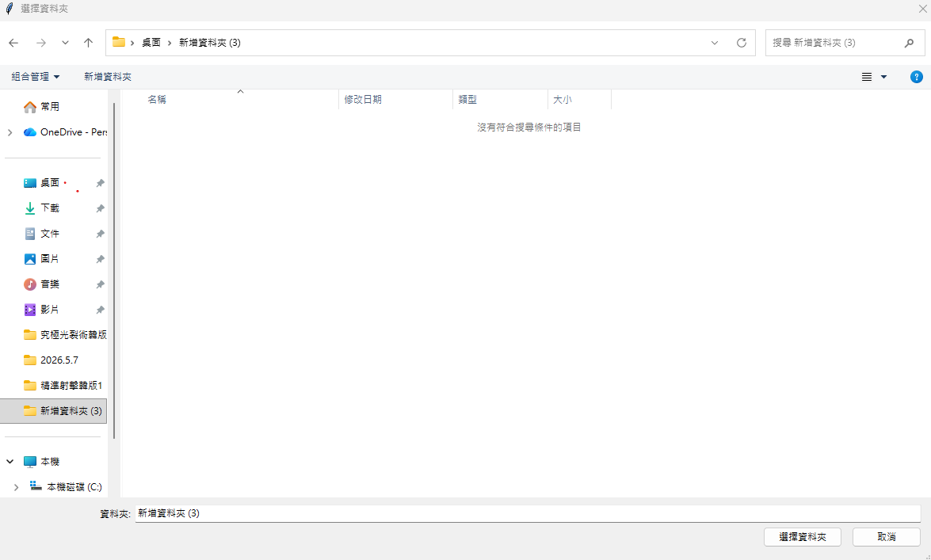Open the 2026.5.7 folder in sidebar

[x=51, y=360]
